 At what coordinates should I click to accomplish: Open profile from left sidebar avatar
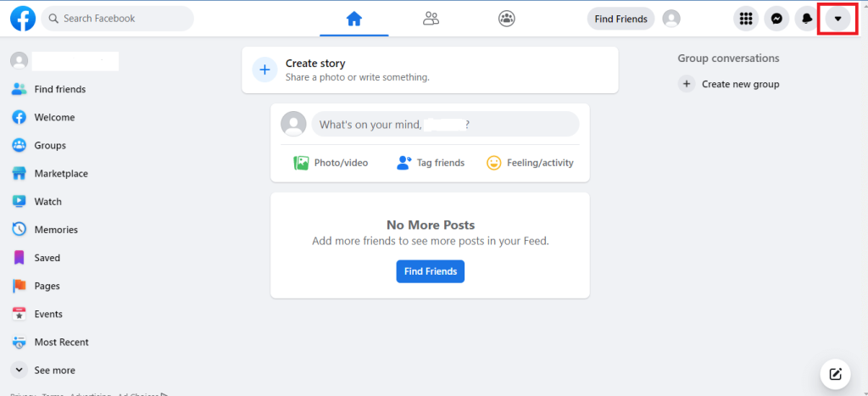pyautogui.click(x=19, y=61)
